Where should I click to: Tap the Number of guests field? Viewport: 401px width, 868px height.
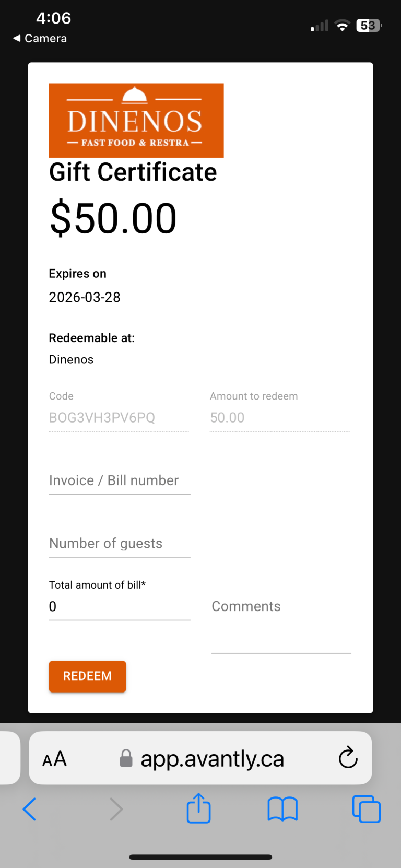tap(120, 543)
